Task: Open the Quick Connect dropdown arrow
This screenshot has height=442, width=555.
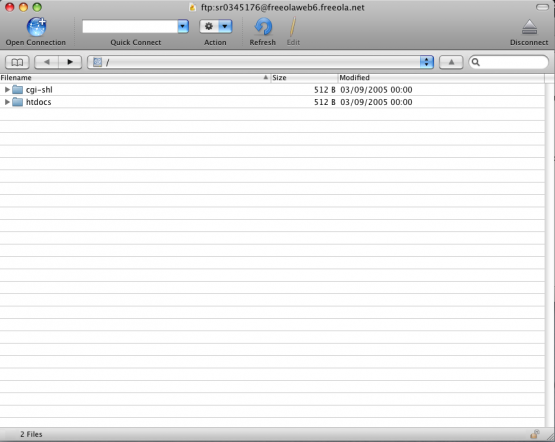Action: click(x=183, y=26)
